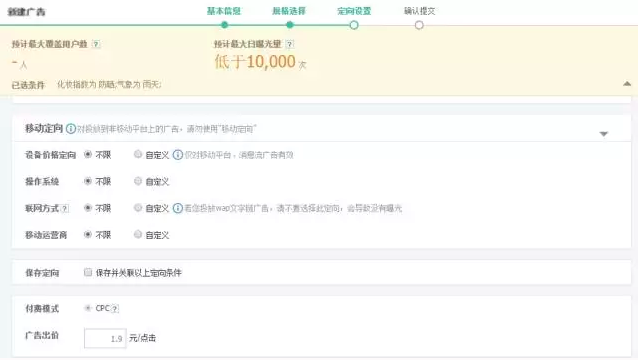The image size is (638, 360).
Task: Click info icon next to 移动定向 heading
Action: coord(71,129)
